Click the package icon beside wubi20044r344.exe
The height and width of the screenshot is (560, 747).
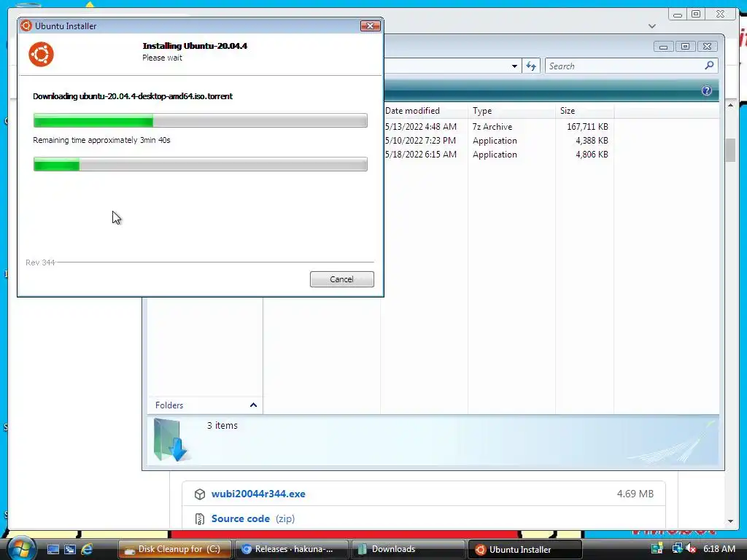coord(200,494)
